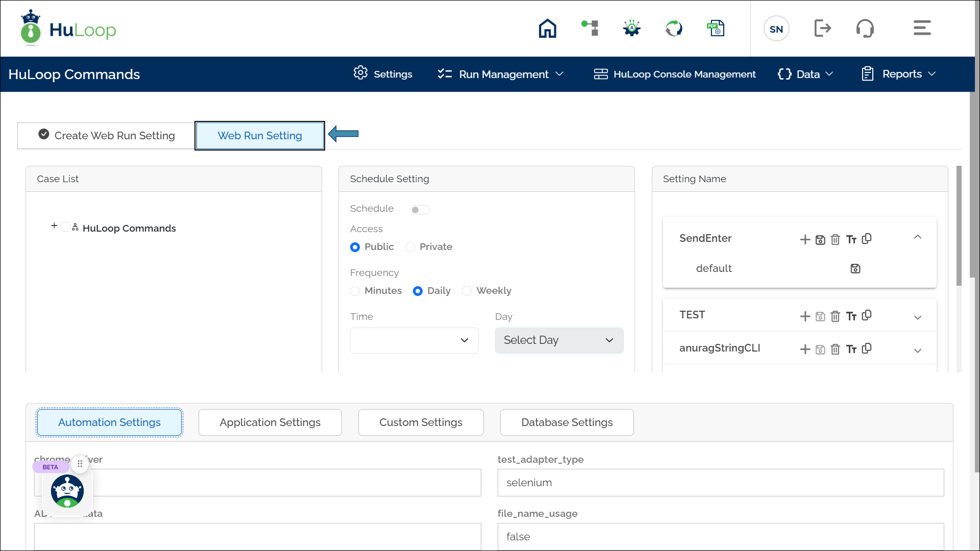980x551 pixels.
Task: Choose Weekly frequency option
Action: coord(467,291)
